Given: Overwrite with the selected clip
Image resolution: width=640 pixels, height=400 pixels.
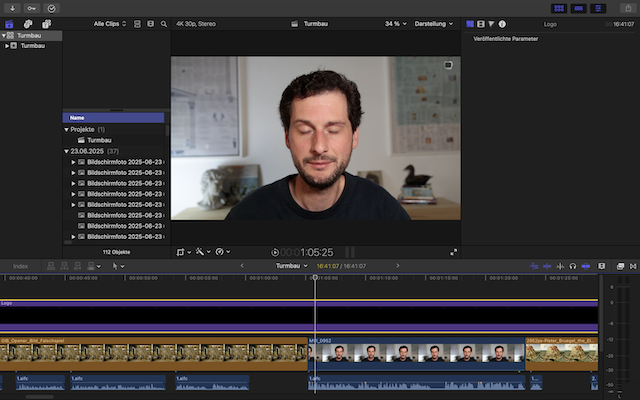Looking at the screenshot, I should pyautogui.click(x=91, y=266).
